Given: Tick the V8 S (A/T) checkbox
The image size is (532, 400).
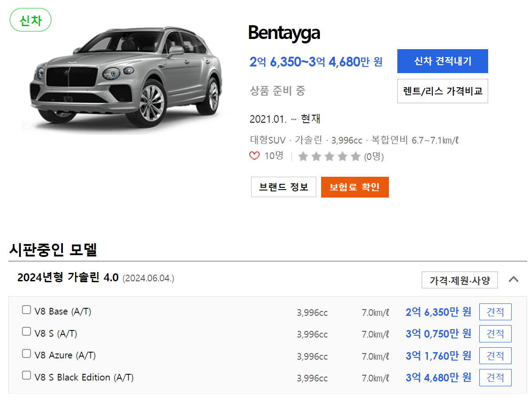Looking at the screenshot, I should click(x=27, y=332).
